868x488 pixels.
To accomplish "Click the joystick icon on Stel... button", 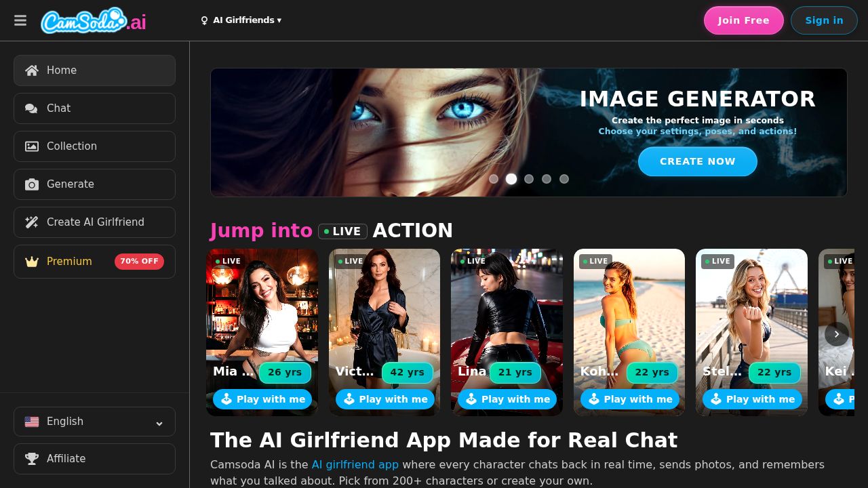I will pos(716,399).
